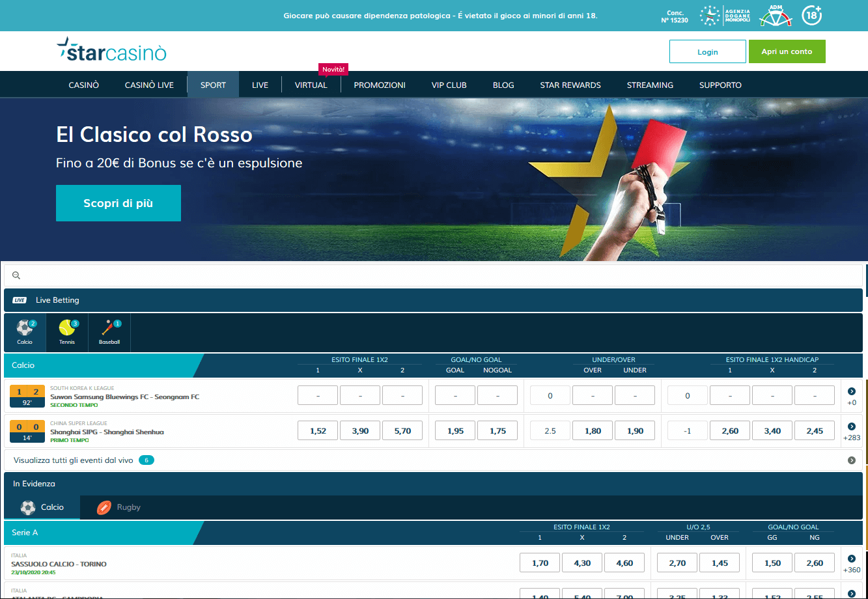The image size is (868, 599).
Task: Click in the event search field
Action: [x=433, y=275]
